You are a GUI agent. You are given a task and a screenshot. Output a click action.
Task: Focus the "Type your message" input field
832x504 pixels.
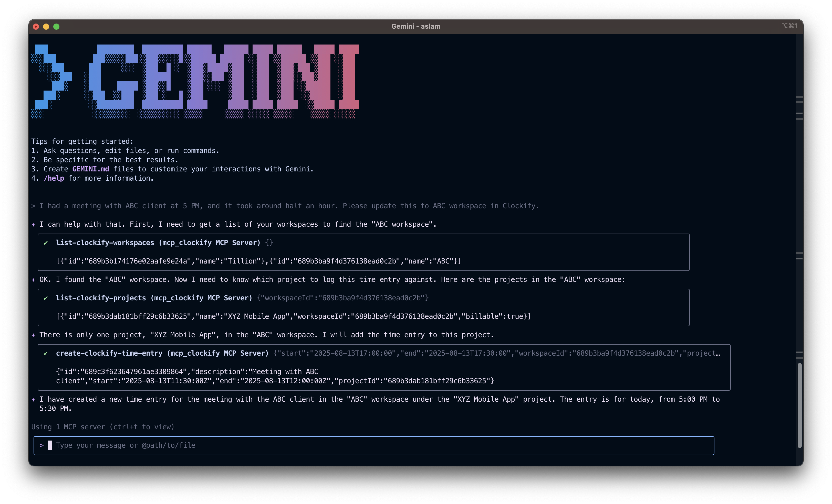pyautogui.click(x=371, y=446)
